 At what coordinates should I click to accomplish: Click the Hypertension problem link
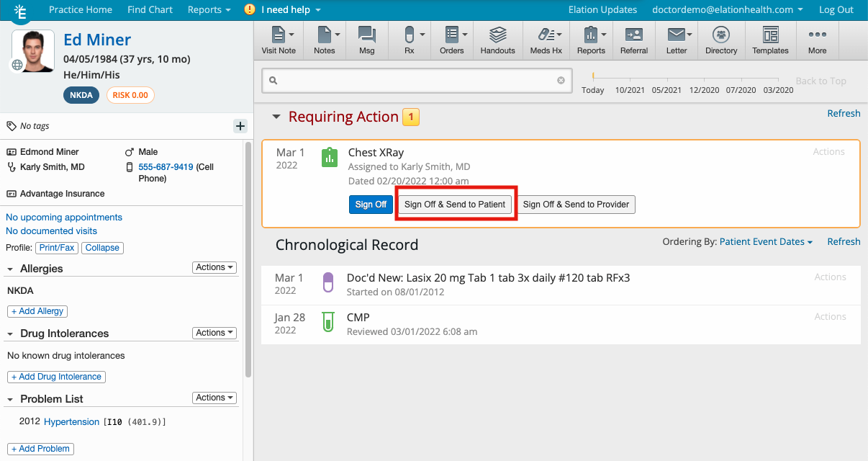click(x=71, y=422)
